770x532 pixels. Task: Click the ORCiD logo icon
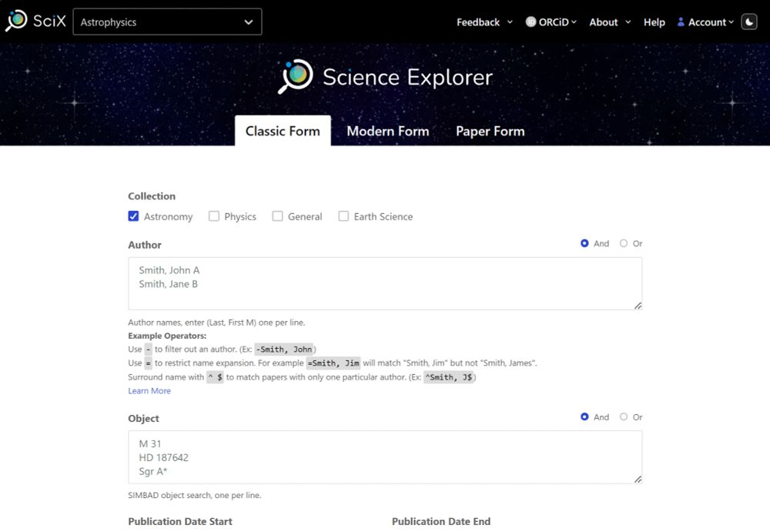click(x=531, y=22)
